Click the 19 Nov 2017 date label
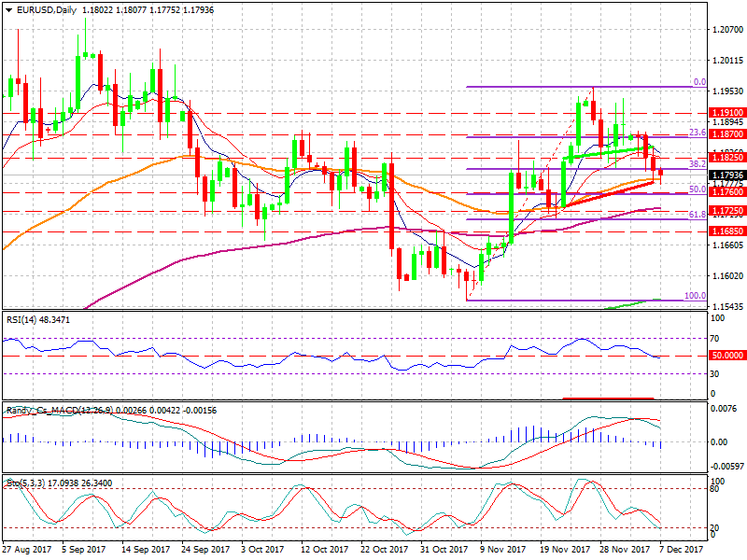The height and width of the screenshot is (560, 747). [564, 550]
